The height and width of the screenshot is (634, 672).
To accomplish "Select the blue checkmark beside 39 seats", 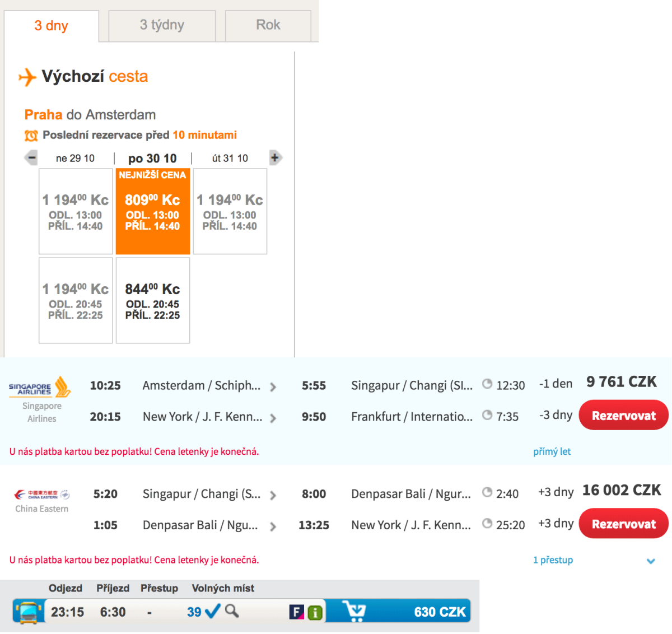I will click(x=213, y=611).
